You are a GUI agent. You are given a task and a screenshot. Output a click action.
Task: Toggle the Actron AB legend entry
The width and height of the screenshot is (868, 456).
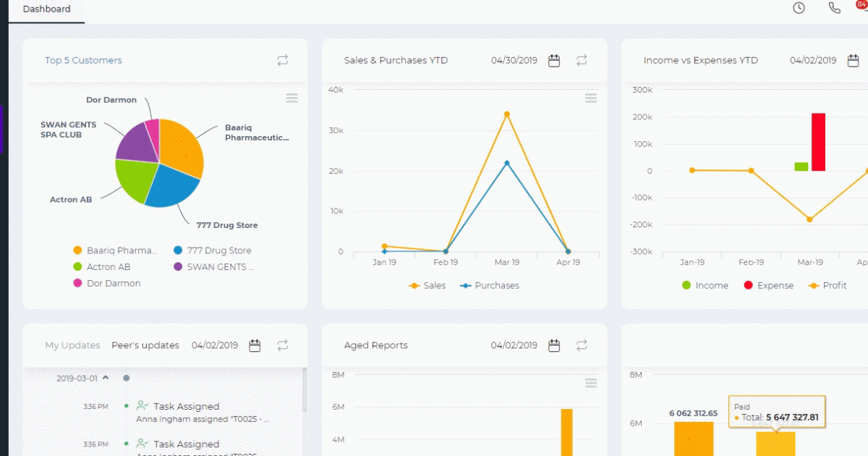pos(102,267)
